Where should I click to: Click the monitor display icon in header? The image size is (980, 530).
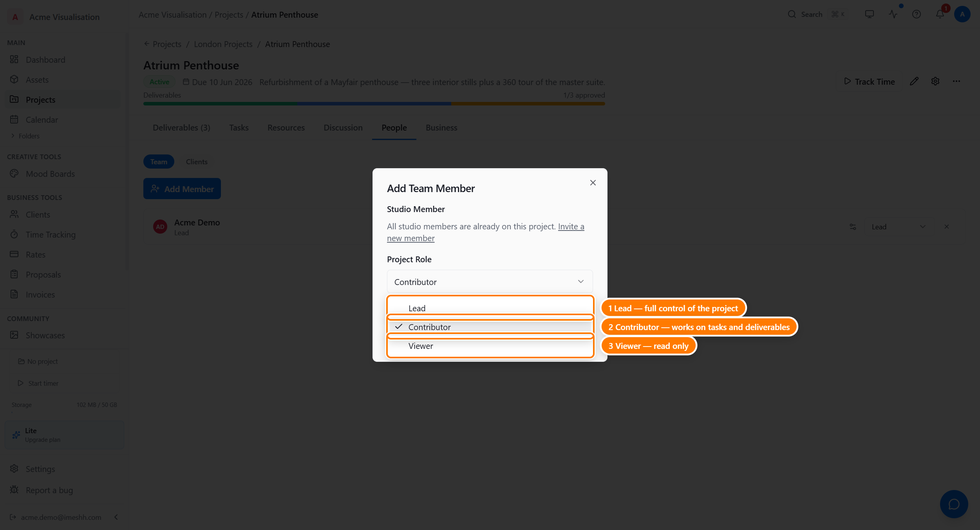pyautogui.click(x=869, y=14)
